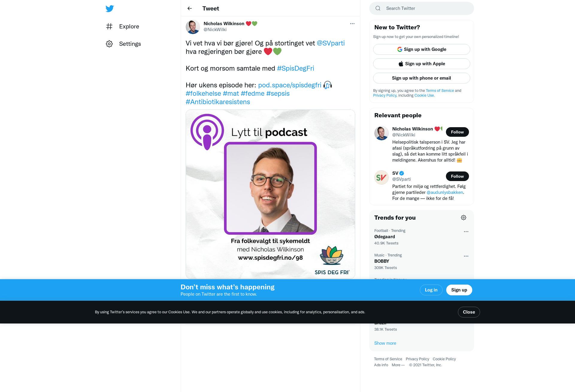Open the pod.space/spisdegfri link
This screenshot has width=575, height=392.
click(290, 85)
